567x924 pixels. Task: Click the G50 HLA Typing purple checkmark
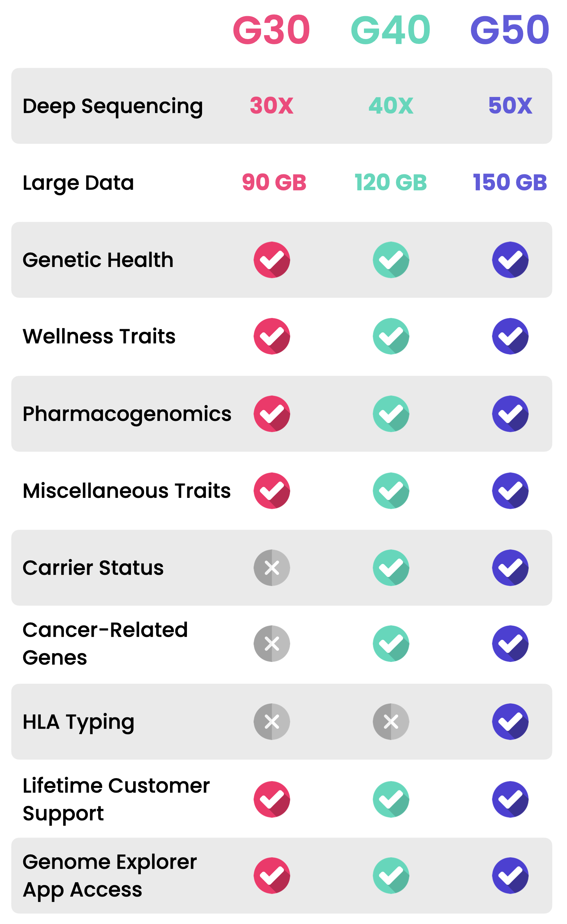(510, 722)
